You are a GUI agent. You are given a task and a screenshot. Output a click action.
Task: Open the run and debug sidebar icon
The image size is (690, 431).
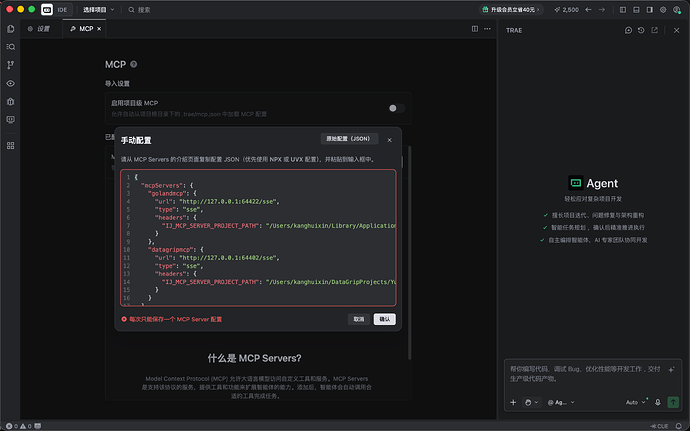tap(11, 101)
